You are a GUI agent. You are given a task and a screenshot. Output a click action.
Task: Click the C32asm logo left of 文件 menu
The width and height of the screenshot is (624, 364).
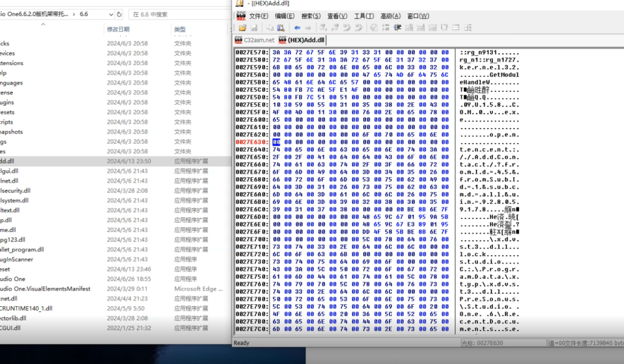point(241,16)
